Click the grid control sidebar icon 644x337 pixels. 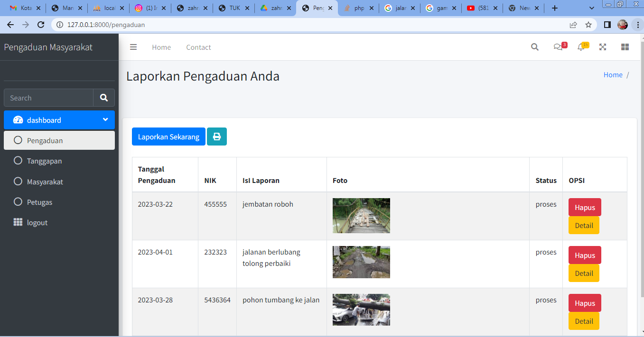coord(625,47)
